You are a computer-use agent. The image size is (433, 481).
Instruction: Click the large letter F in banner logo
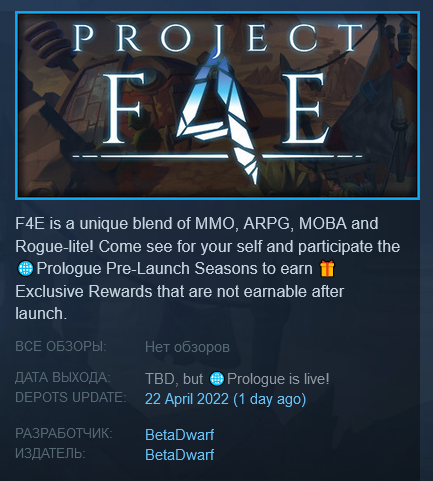[x=125, y=109]
